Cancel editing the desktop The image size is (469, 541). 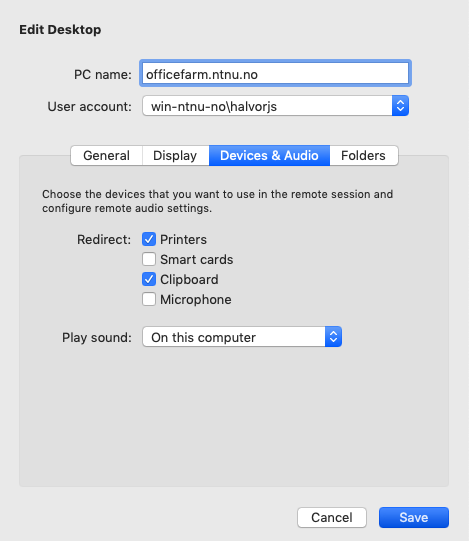pyautogui.click(x=332, y=517)
